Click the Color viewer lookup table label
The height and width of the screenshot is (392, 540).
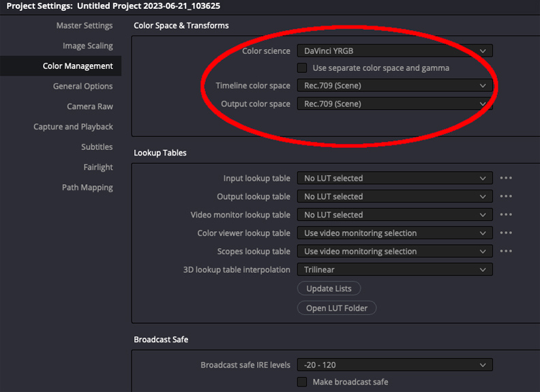(244, 233)
